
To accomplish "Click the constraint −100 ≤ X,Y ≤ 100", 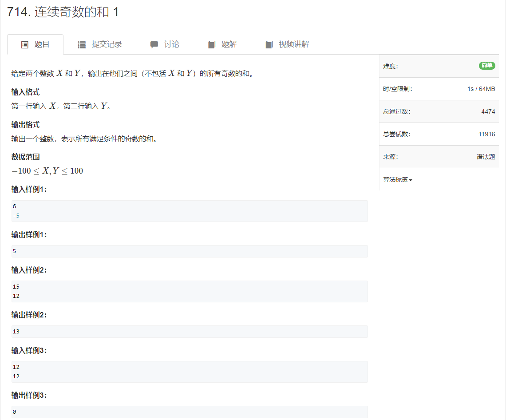I will tap(47, 171).
